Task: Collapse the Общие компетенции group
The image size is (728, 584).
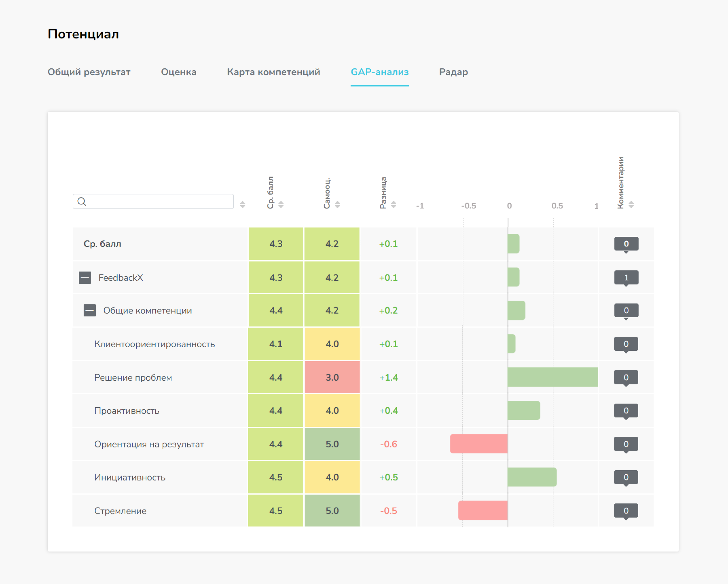Action: coord(90,310)
